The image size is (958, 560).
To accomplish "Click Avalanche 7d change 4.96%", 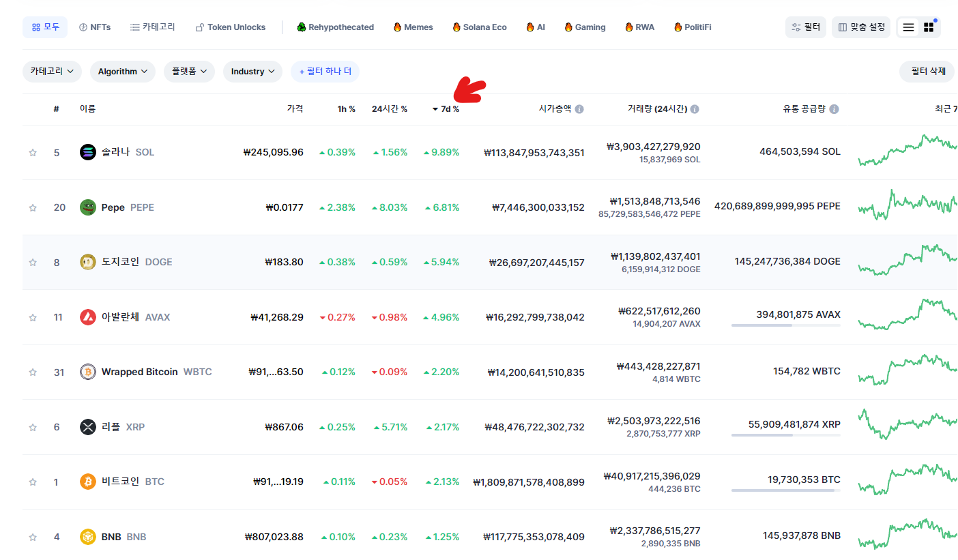I will tap(441, 317).
